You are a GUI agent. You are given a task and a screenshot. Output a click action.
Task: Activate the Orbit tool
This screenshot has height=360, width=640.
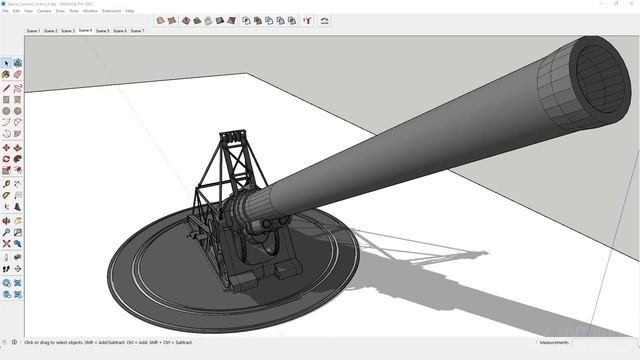point(6,221)
